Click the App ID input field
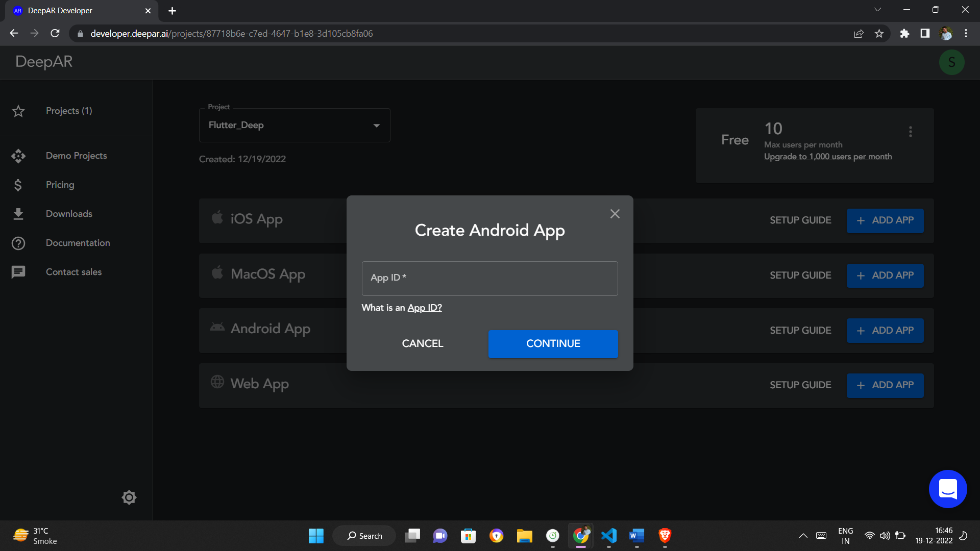This screenshot has width=980, height=551. tap(489, 279)
